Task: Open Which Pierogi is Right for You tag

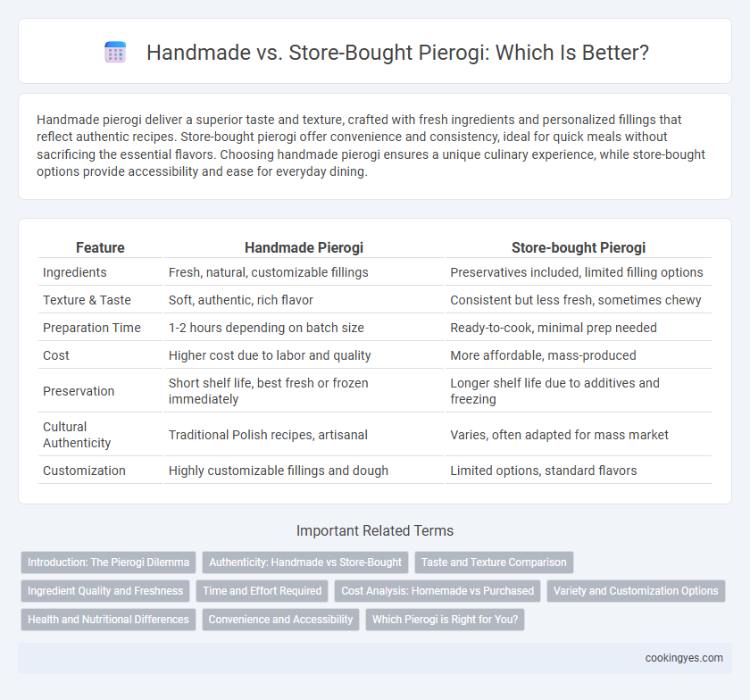Action: [446, 619]
